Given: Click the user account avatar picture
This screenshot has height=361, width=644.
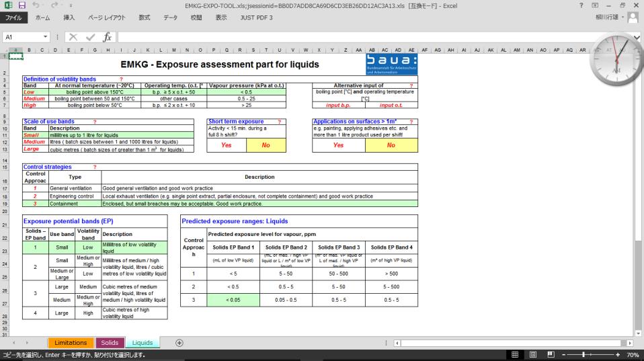Looking at the screenshot, I should (631, 17).
